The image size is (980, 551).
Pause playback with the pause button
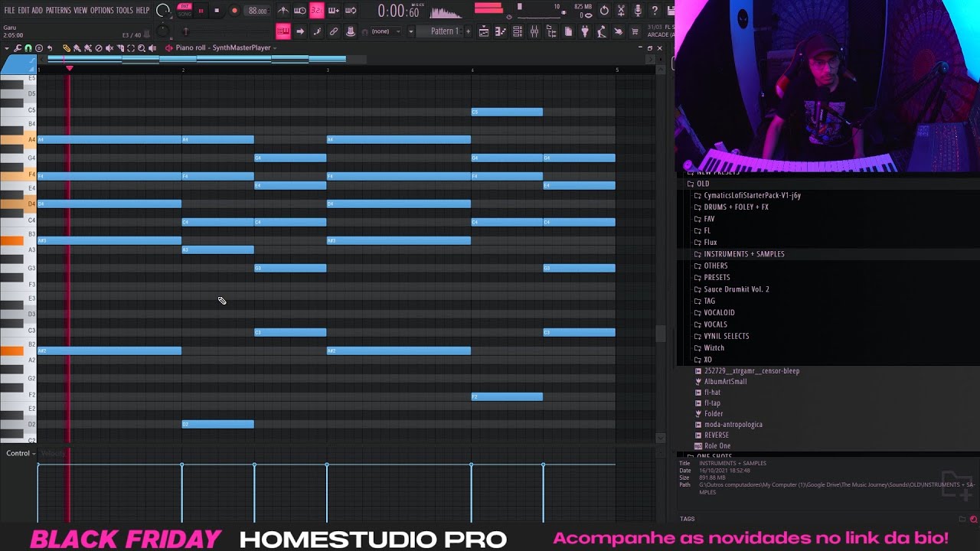coord(201,11)
